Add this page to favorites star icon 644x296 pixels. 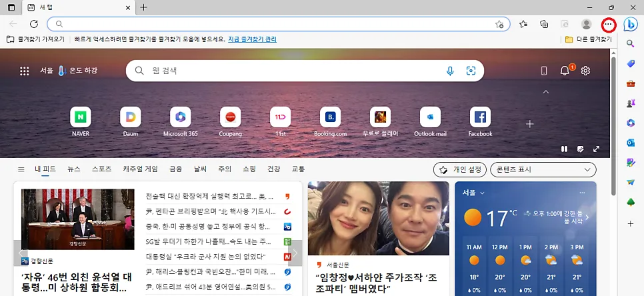[499, 24]
